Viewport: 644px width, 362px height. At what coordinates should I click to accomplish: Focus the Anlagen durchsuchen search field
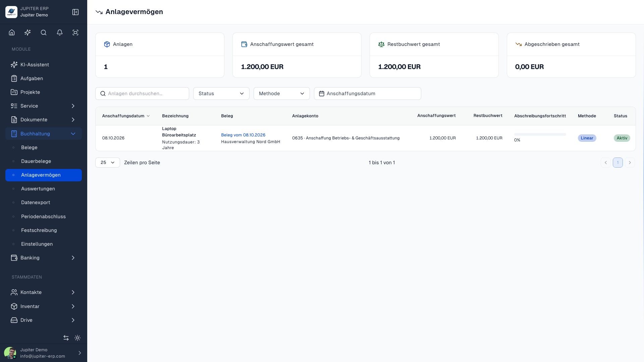pyautogui.click(x=142, y=94)
